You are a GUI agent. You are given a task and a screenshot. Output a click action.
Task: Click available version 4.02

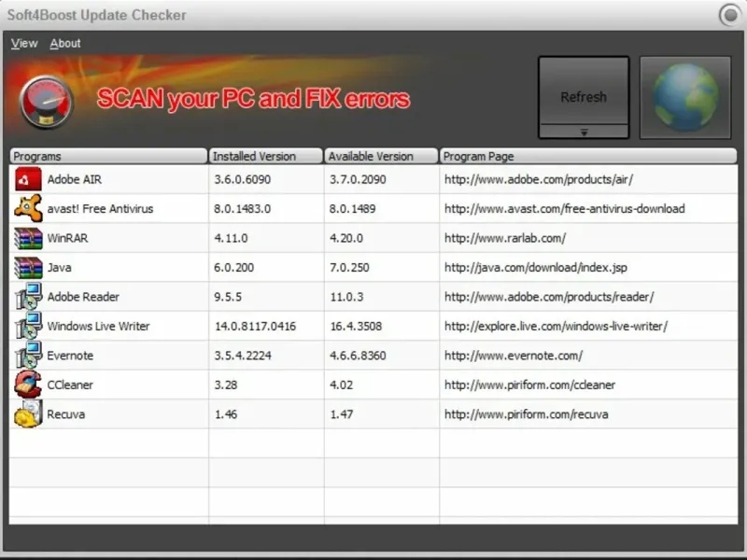click(x=342, y=385)
